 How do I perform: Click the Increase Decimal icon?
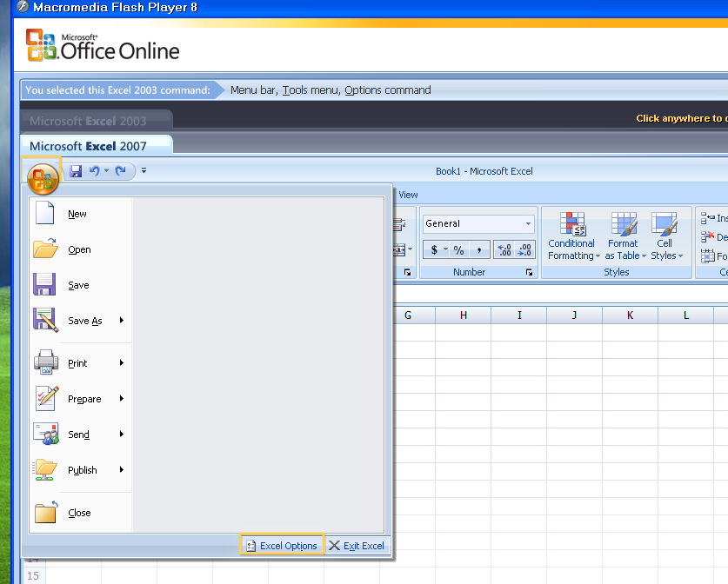click(504, 250)
